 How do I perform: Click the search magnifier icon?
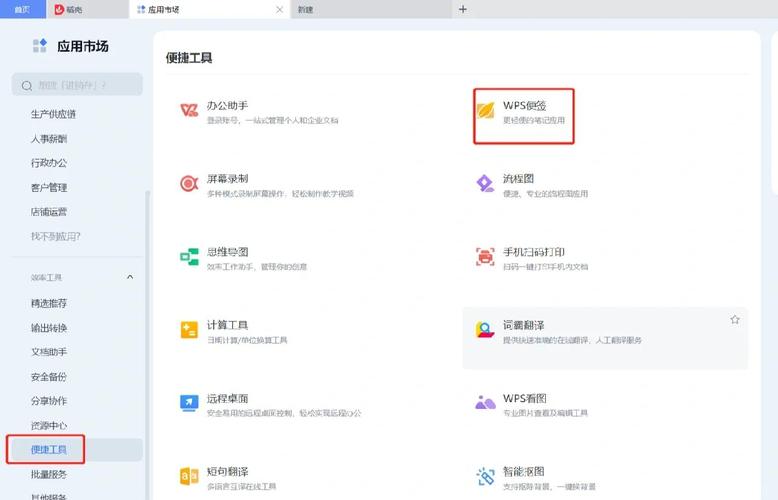point(27,86)
